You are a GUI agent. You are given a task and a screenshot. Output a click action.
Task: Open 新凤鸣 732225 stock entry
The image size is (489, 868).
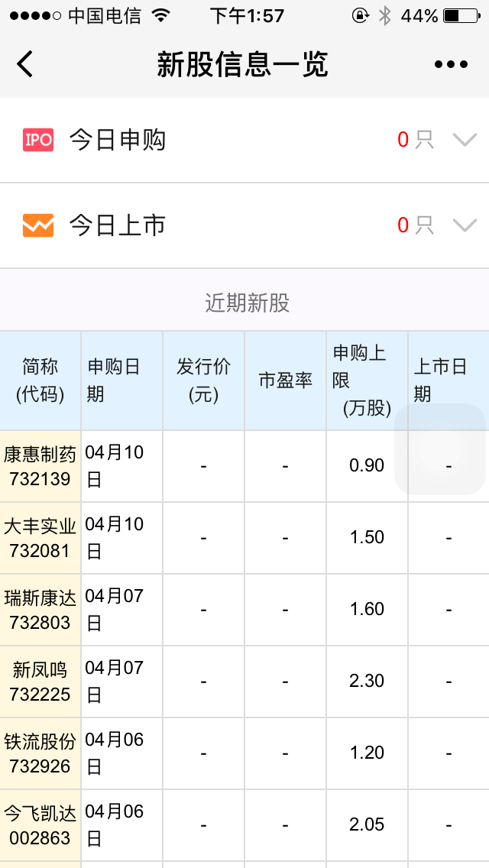pos(40,682)
